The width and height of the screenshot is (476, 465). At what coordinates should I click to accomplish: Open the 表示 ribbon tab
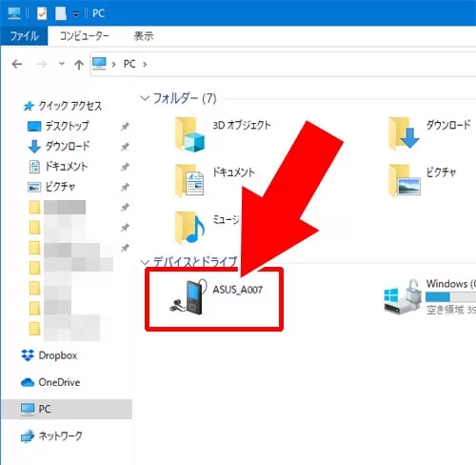coord(144,35)
